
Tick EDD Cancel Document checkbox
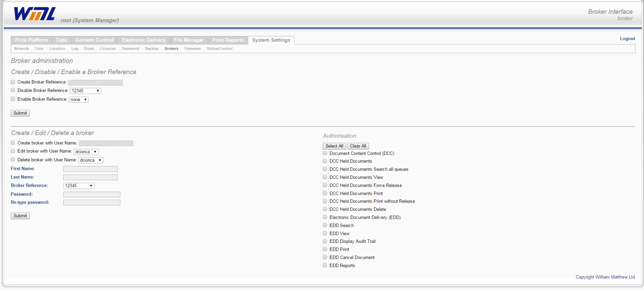325,257
